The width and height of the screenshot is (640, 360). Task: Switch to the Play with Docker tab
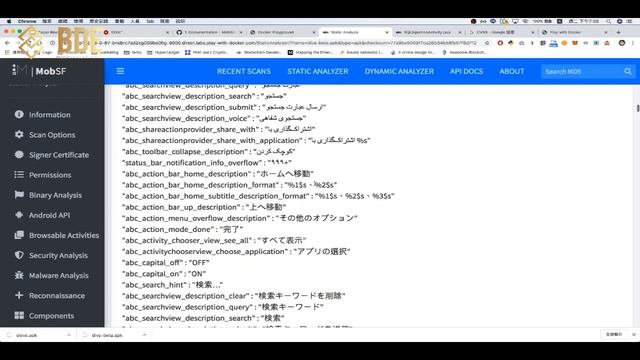coord(575,32)
